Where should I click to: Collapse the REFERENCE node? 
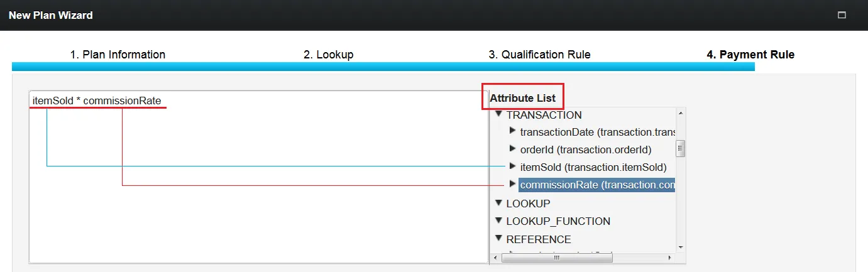point(498,239)
